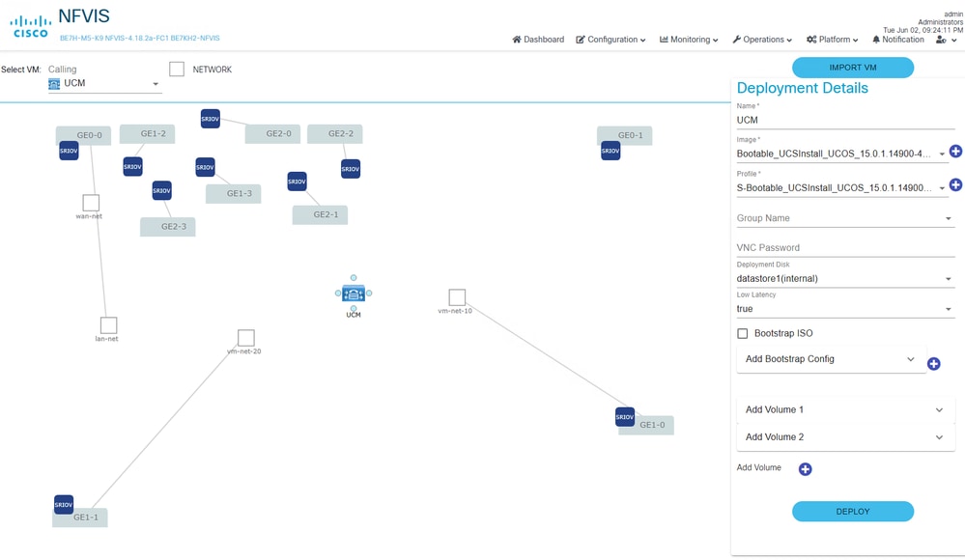The width and height of the screenshot is (965, 560).
Task: Open the Monitoring menu
Action: (x=689, y=40)
